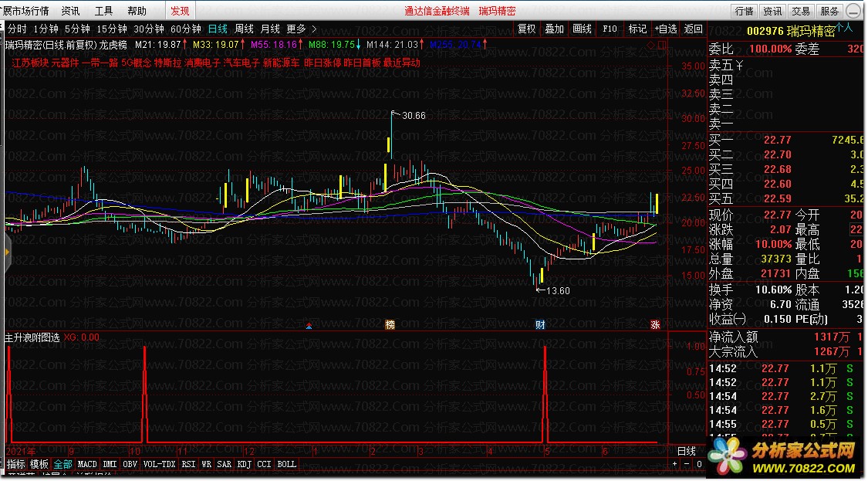868x481 pixels.
Task: Select the 60分钟 period
Action: point(186,29)
